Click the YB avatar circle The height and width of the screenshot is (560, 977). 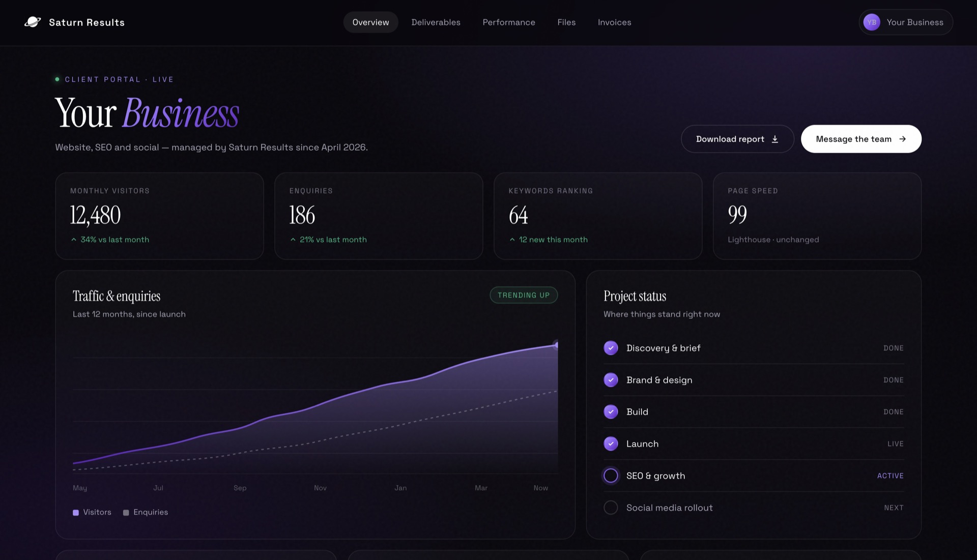coord(872,22)
